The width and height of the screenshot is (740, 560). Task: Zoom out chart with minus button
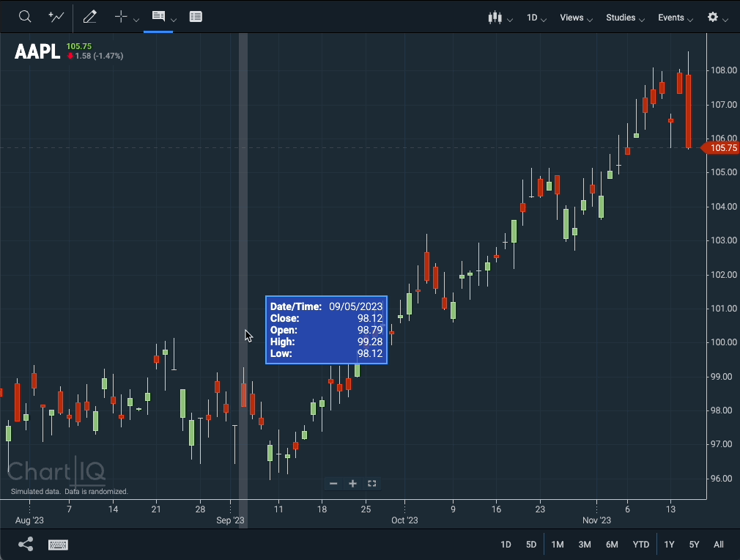[333, 484]
